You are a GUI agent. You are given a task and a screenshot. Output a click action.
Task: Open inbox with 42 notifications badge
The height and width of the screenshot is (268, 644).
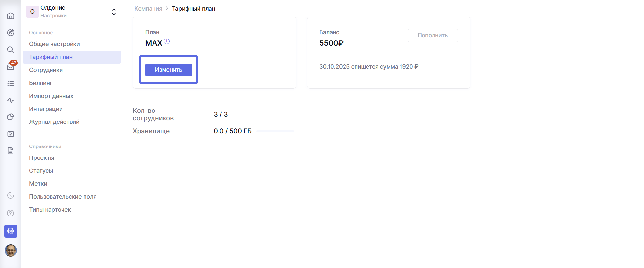[11, 66]
